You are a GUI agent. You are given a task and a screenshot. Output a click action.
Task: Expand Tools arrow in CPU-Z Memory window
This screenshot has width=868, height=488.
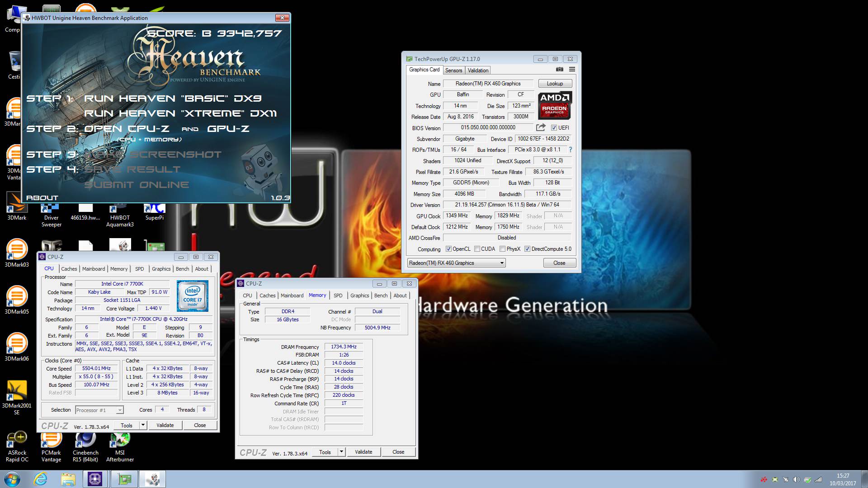click(341, 452)
